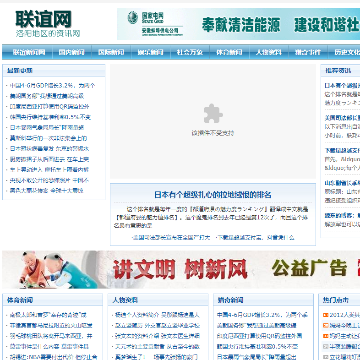Image resolution: width=360 pixels, height=360 pixels.
Task: Click the unsupported plugin puzzle icon
Action: [213, 114]
